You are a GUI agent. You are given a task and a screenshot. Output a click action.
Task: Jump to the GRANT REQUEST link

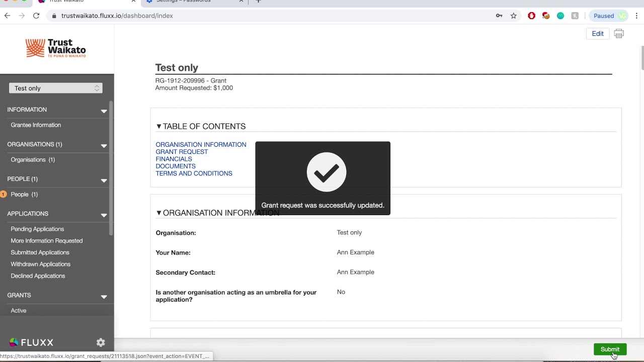coord(182,152)
